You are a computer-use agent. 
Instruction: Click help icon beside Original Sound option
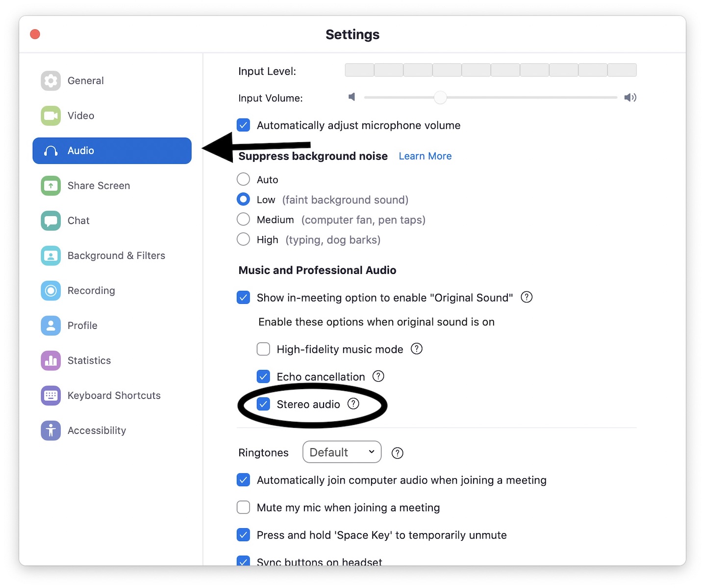tap(527, 297)
